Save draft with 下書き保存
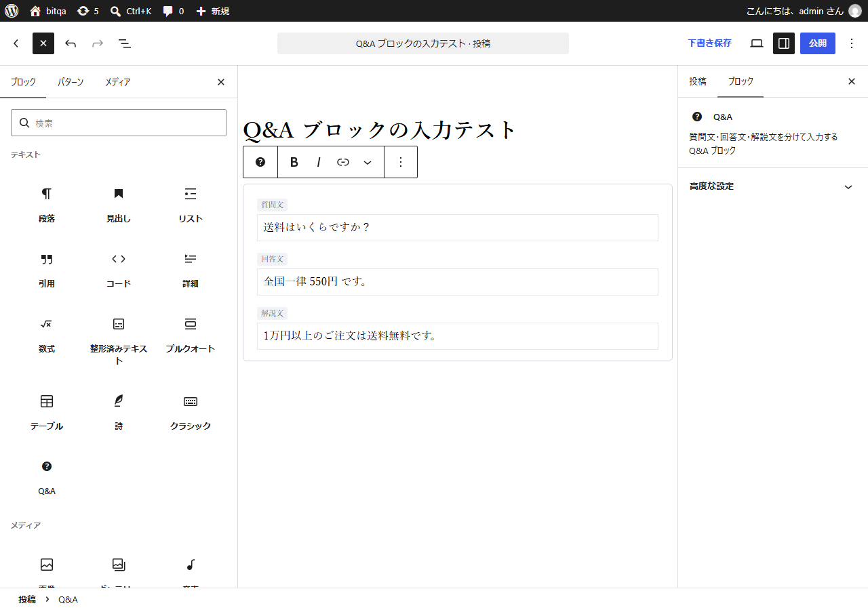 click(709, 43)
